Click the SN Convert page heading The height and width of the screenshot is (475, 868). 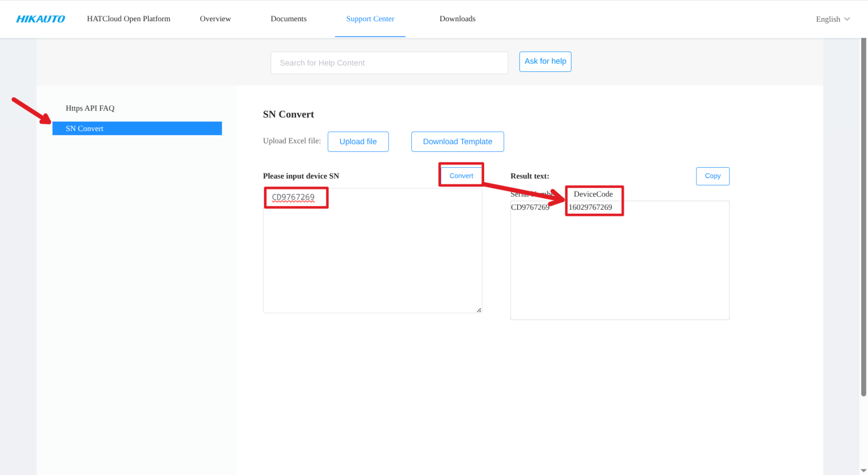[x=288, y=114]
